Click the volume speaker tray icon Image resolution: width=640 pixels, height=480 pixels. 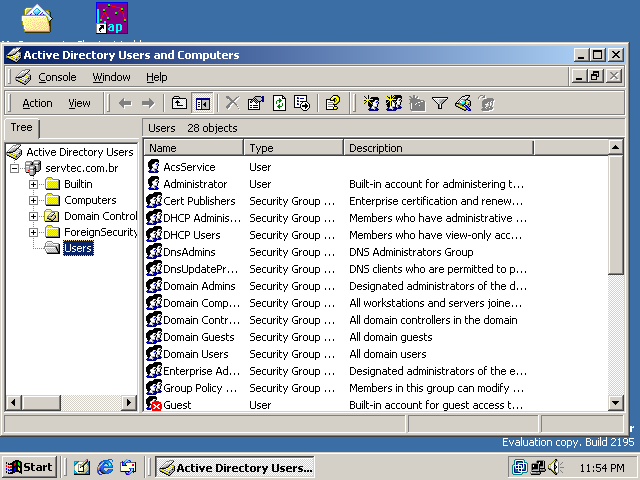pos(555,467)
